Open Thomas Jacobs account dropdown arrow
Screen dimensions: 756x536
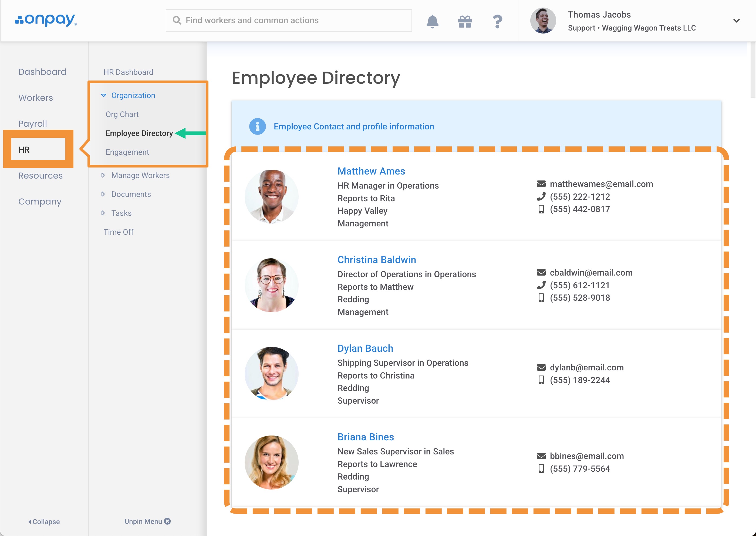click(x=736, y=21)
